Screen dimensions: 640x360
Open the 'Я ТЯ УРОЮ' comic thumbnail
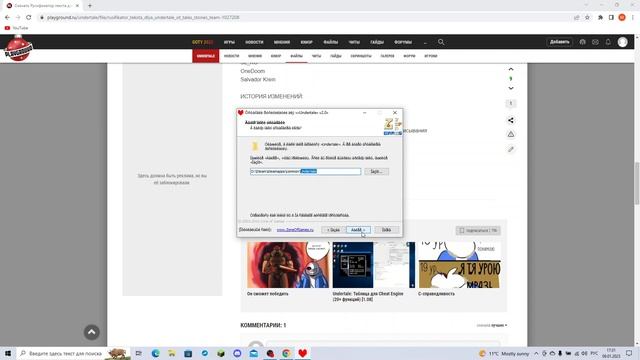(459, 265)
